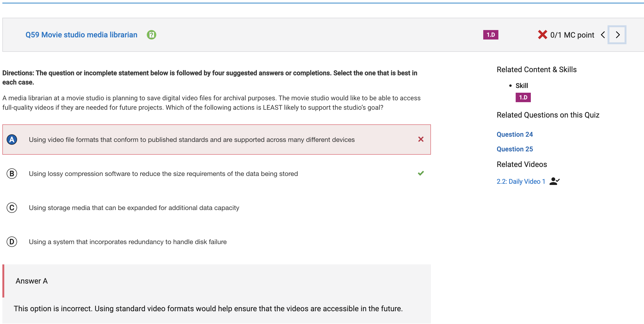Open the green help icon beside question title
Viewport: 644px width, 324px height.
point(151,35)
